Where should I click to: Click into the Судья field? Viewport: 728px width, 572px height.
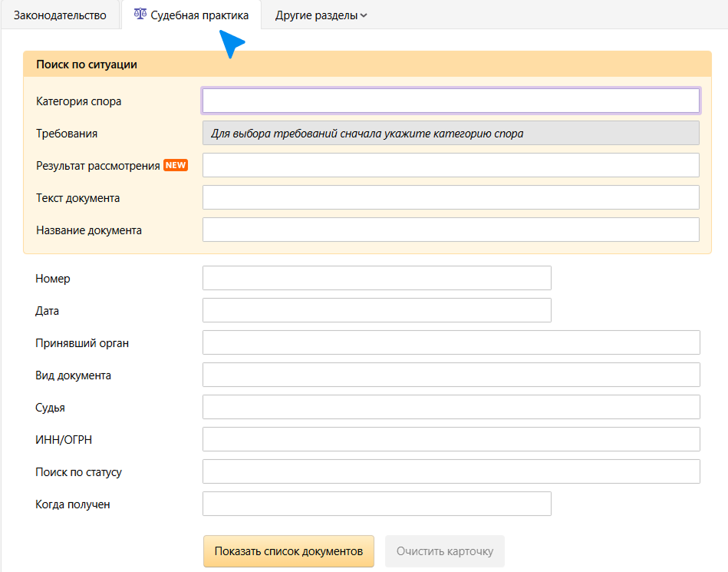click(451, 407)
